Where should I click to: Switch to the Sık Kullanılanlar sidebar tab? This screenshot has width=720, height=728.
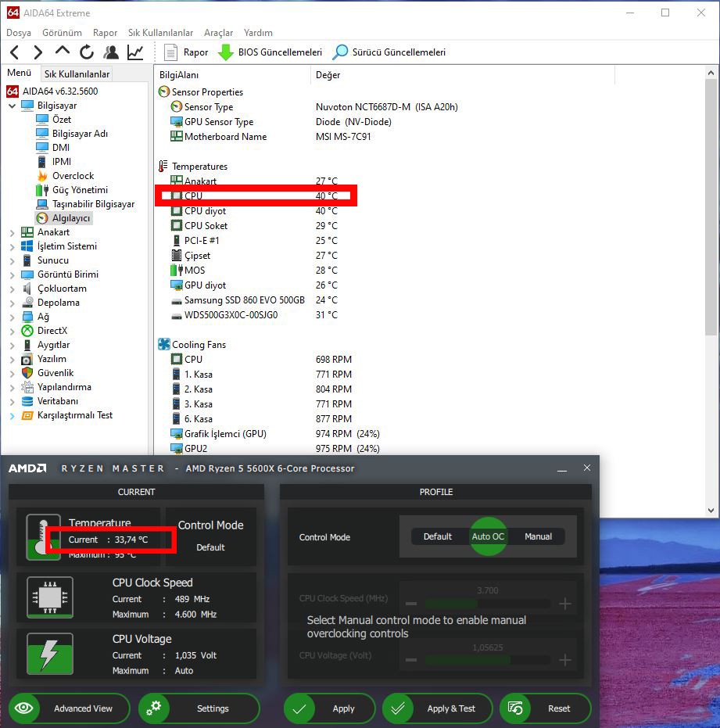point(77,74)
